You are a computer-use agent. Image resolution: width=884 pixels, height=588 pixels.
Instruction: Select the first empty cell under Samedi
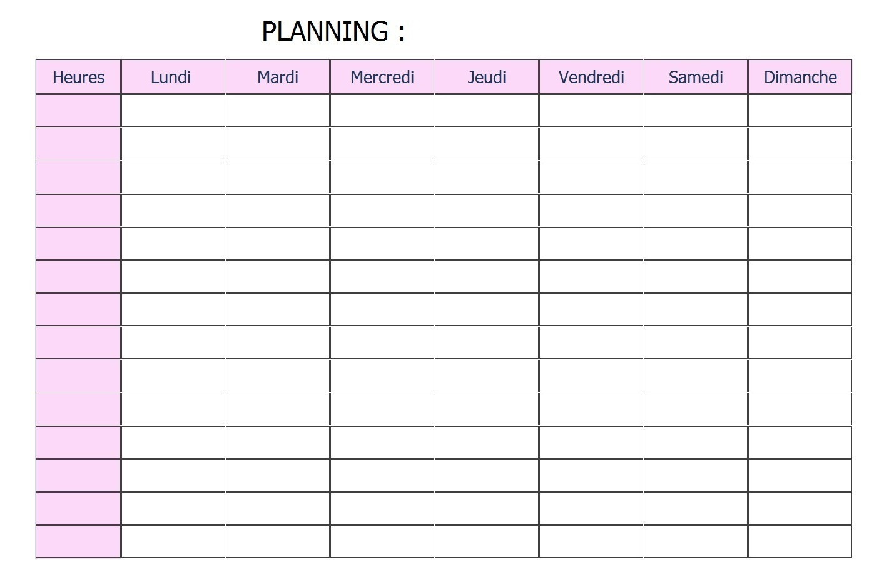695,111
